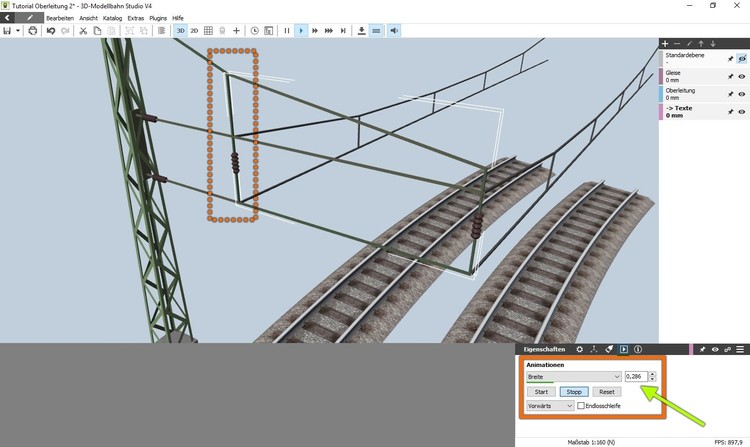The height and width of the screenshot is (447, 750).
Task: Toggle lock pin of Standardebene layer
Action: (730, 59)
